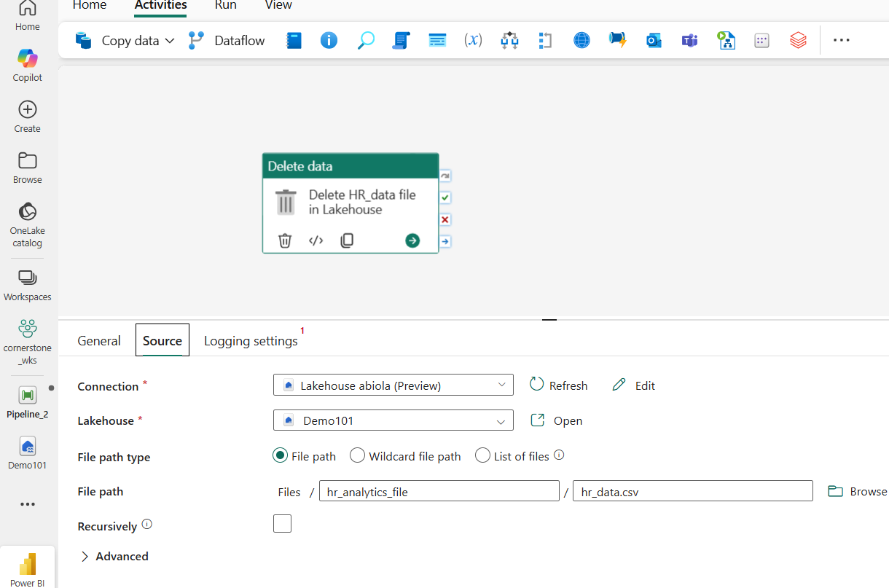This screenshot has height=588, width=889.
Task: Switch to the Home ribbon tab
Action: (90, 6)
